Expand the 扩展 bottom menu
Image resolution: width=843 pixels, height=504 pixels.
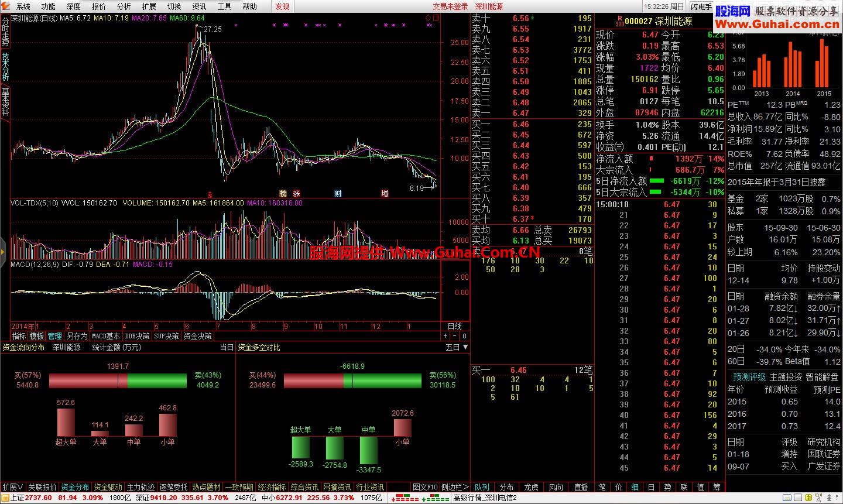pyautogui.click(x=13, y=487)
